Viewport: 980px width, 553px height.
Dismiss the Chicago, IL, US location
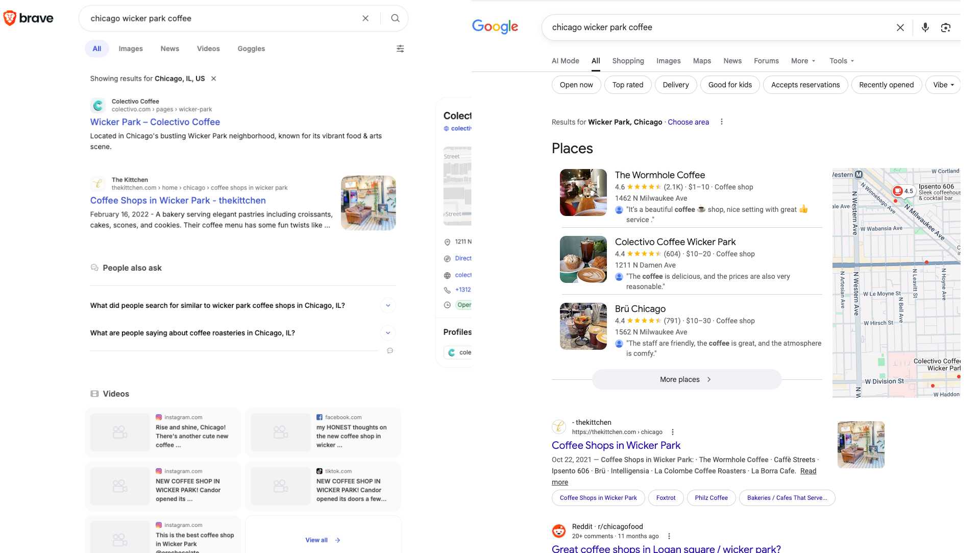(x=214, y=79)
